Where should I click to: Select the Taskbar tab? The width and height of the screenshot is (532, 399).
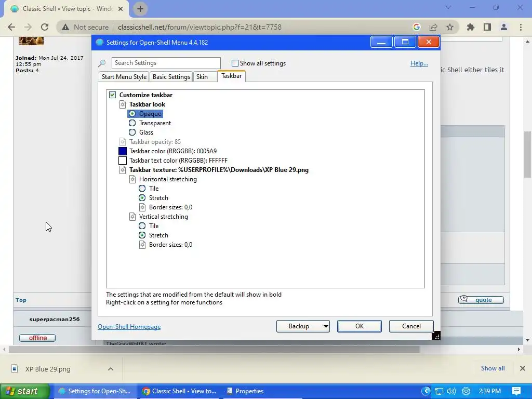coord(231,76)
